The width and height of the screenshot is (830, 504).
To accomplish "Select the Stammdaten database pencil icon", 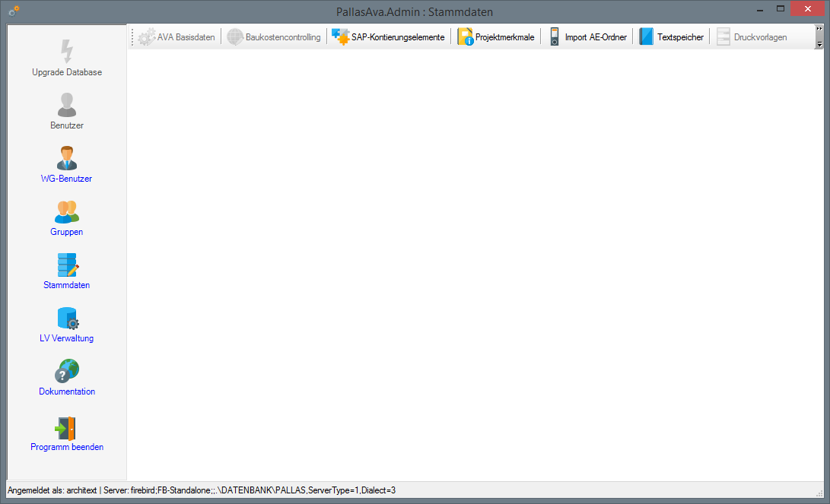I will (68, 265).
